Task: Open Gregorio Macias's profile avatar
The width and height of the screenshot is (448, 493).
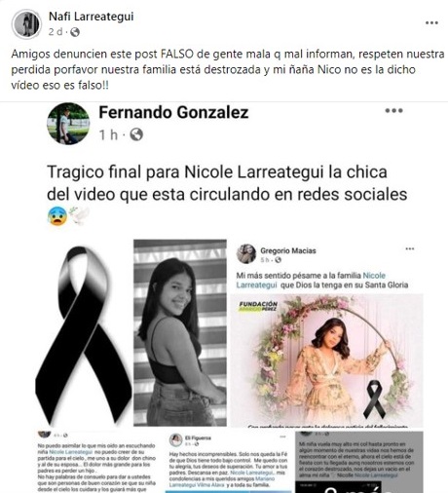Action: [x=246, y=253]
